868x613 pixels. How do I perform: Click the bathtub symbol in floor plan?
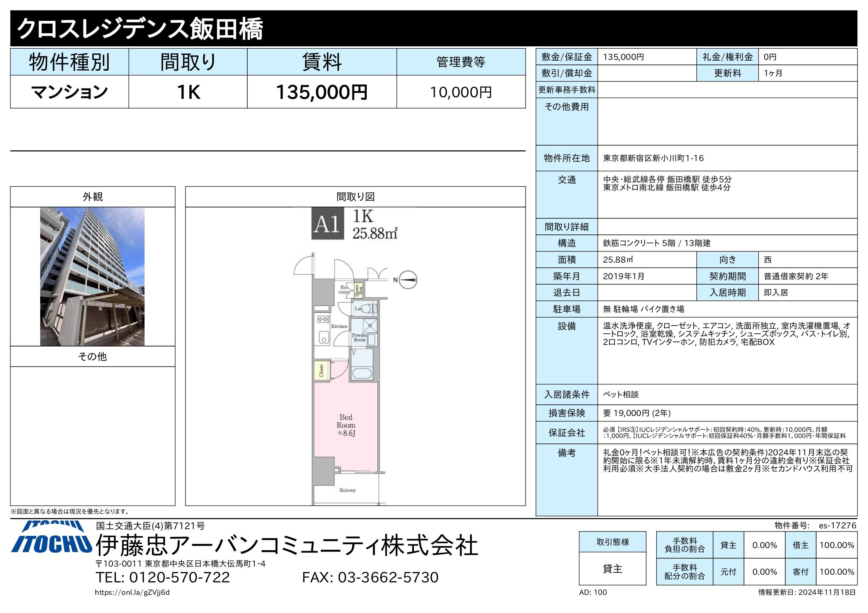coord(362,374)
